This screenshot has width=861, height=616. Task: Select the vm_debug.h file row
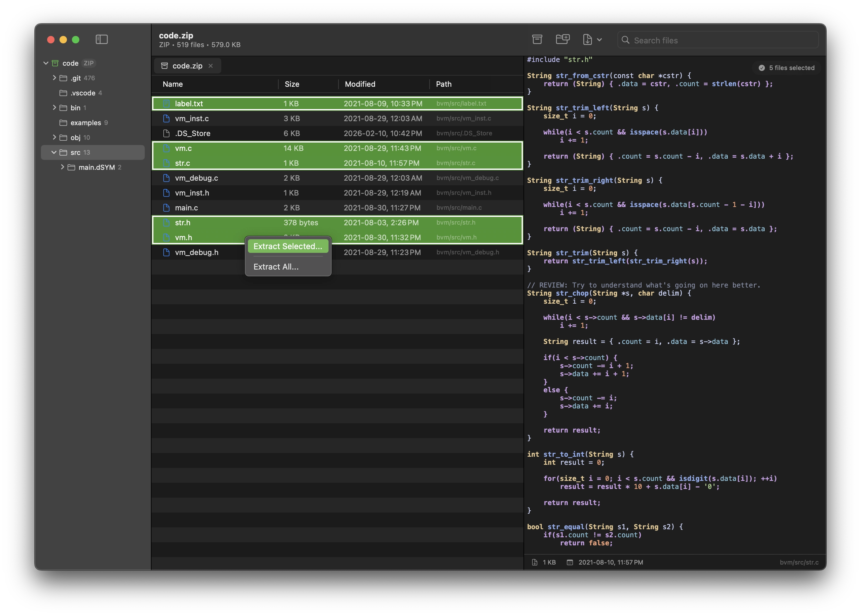337,252
